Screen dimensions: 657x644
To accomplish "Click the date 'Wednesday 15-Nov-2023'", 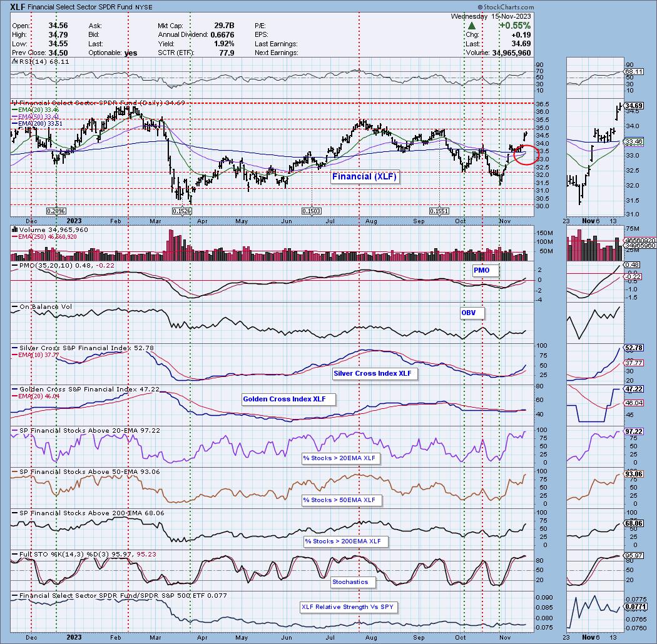I will [x=491, y=16].
